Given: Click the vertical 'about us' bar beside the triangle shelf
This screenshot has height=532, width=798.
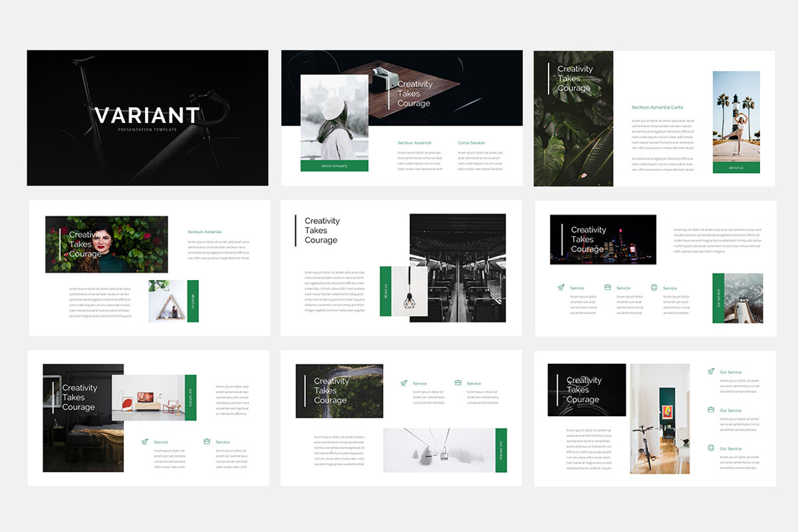Looking at the screenshot, I should 193,301.
